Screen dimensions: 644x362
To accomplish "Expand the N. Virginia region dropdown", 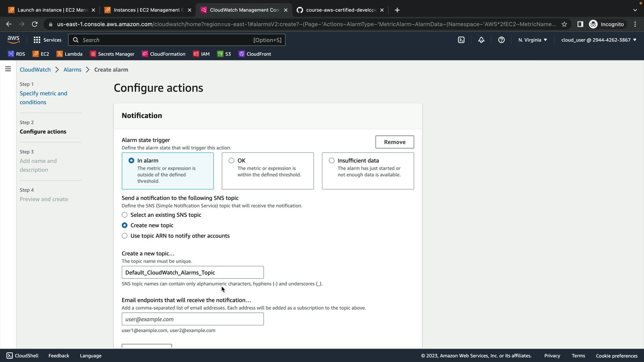I will coord(532,40).
